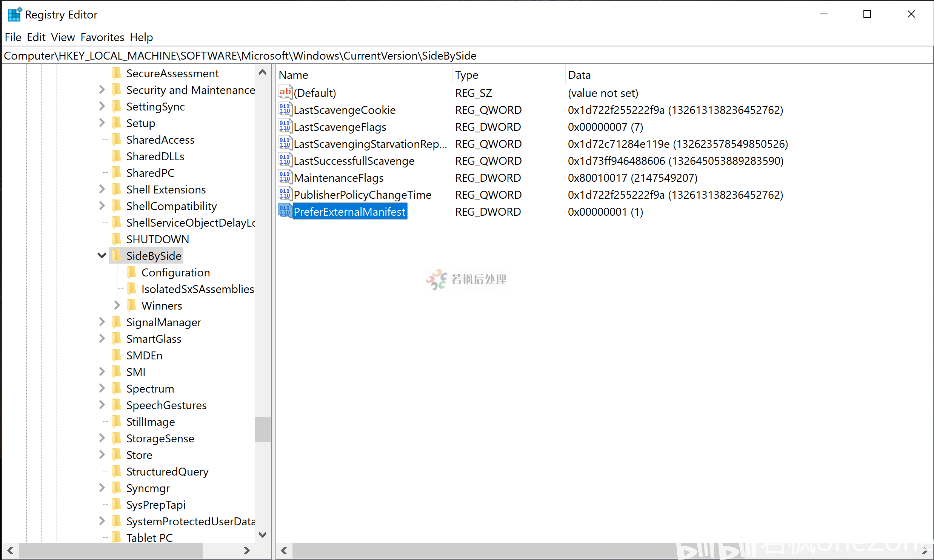Select the SpeechGestures tree key
Viewport: 934px width, 560px height.
coord(166,405)
